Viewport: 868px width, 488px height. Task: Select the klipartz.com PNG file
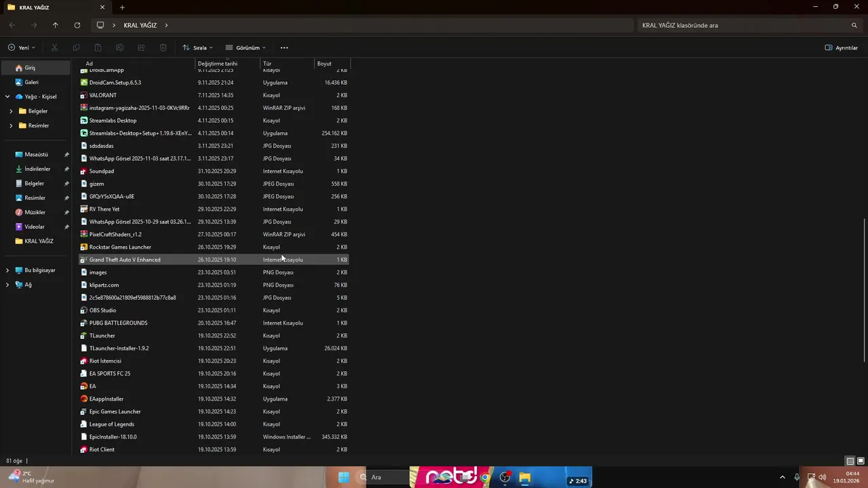[214, 285]
